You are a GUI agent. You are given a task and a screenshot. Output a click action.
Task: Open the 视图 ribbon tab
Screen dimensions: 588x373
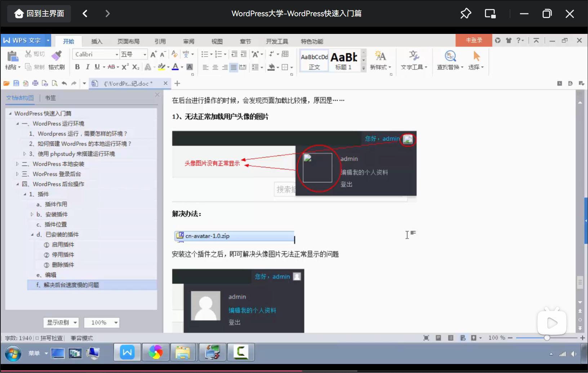[x=217, y=41]
